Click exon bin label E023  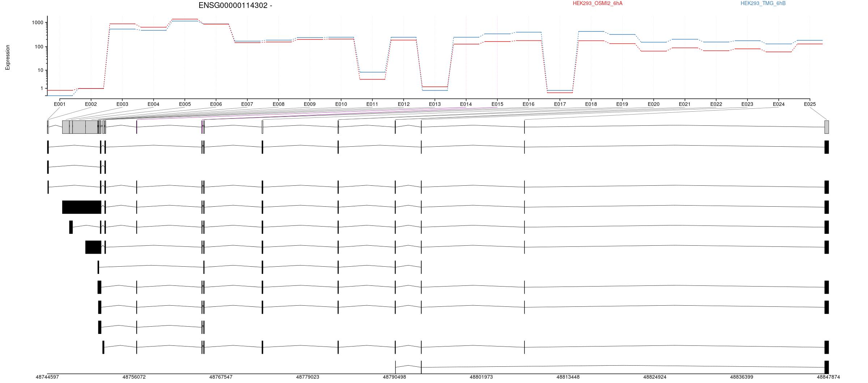747,104
